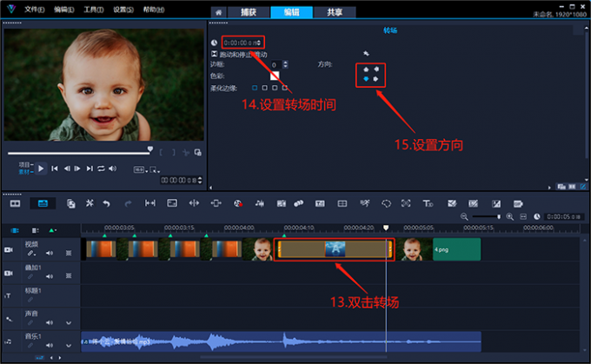Click the customize transition pin icon

(x=366, y=54)
